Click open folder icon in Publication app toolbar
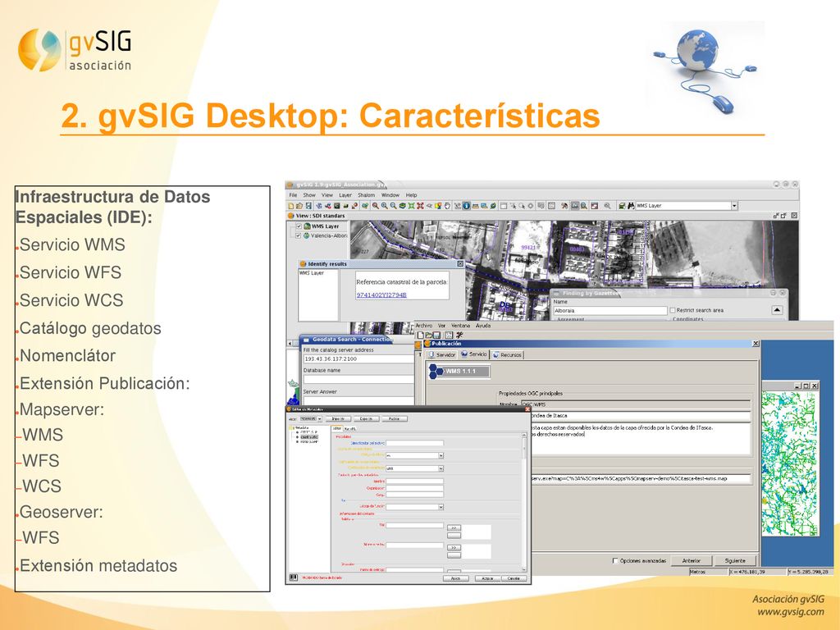Screen dimensions: 840x630 [429, 336]
